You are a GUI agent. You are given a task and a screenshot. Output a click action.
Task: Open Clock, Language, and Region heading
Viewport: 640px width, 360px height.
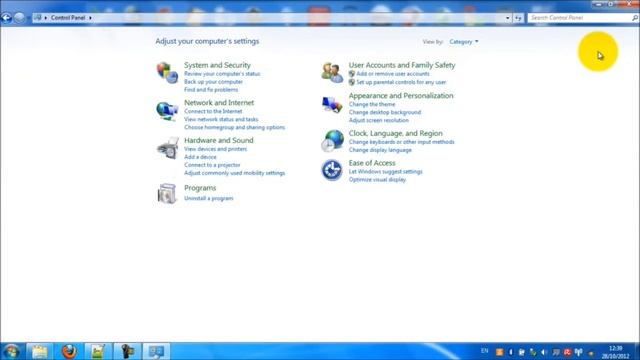(x=396, y=133)
